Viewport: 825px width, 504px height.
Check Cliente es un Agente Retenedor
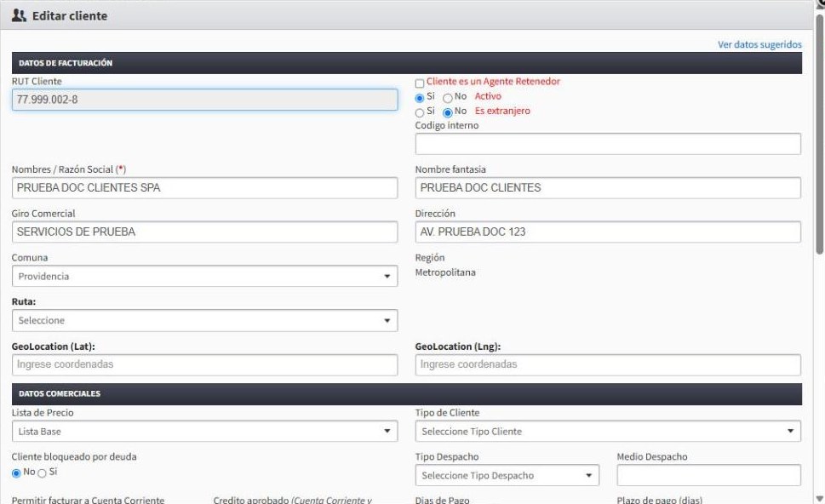[x=420, y=83]
